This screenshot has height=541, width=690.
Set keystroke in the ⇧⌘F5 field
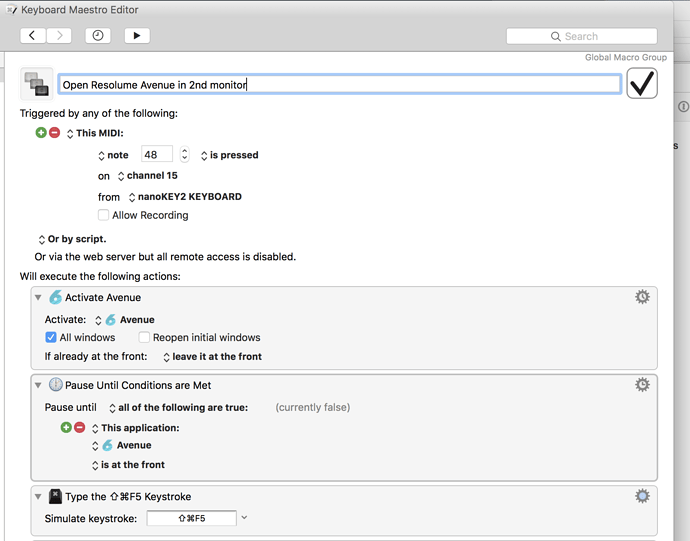click(x=191, y=518)
